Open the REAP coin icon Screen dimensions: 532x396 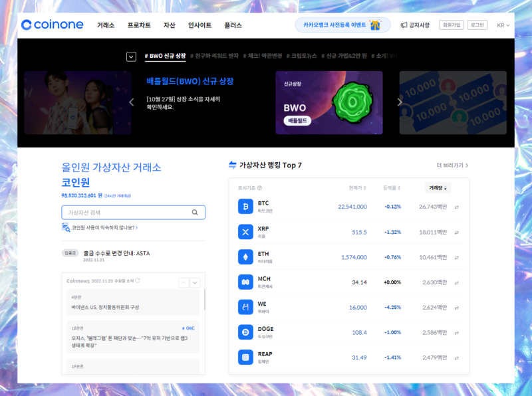pos(245,357)
